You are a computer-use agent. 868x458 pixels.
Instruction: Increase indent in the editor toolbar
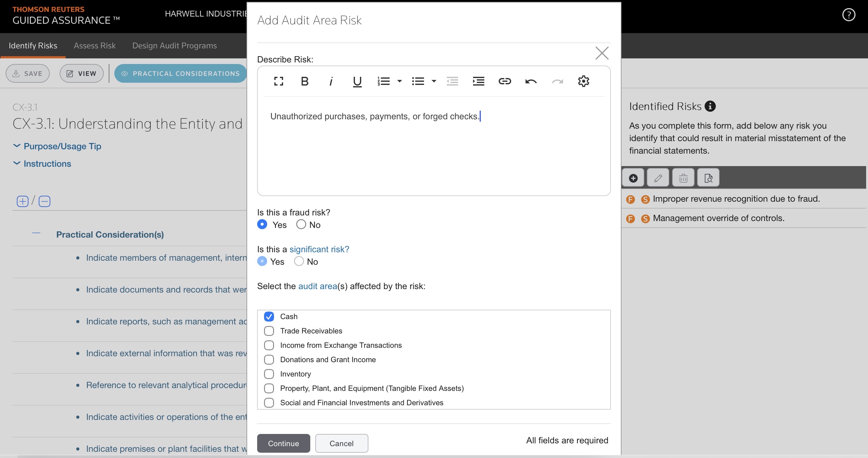click(478, 81)
